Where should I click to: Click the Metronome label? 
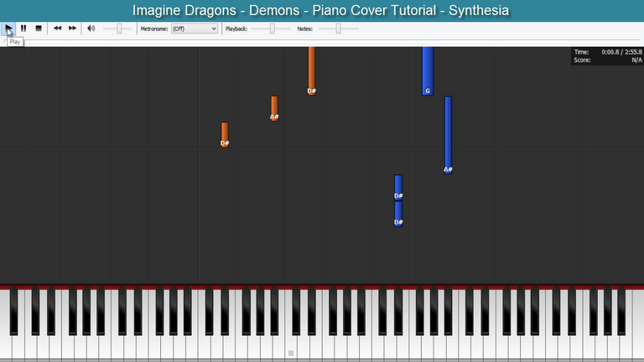(154, 28)
